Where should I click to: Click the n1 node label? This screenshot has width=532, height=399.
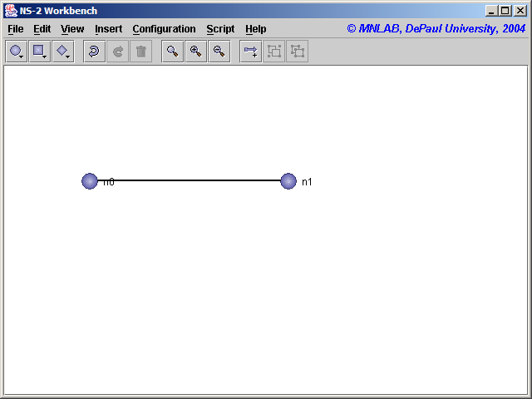(307, 182)
